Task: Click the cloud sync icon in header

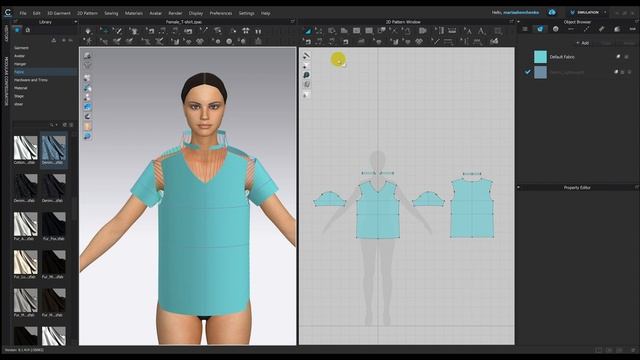Action: (x=552, y=12)
